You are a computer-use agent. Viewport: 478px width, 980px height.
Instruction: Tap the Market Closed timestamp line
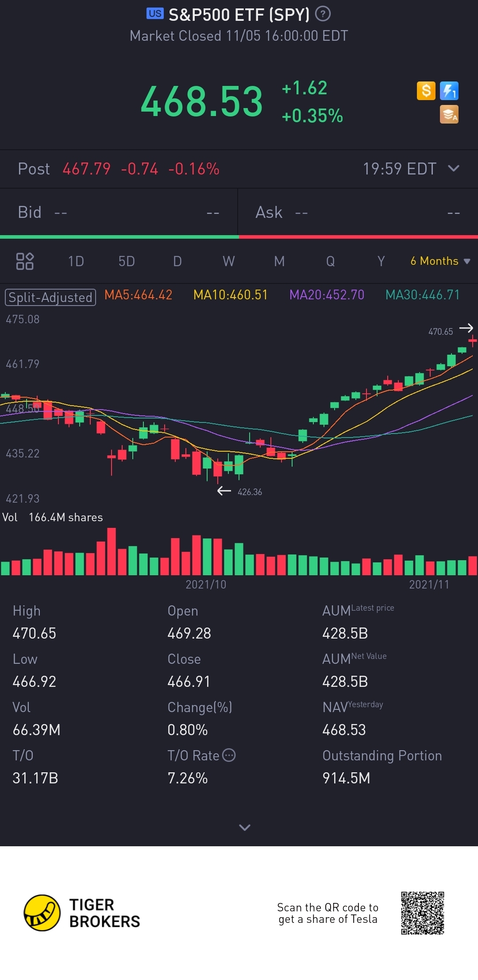[x=239, y=36]
